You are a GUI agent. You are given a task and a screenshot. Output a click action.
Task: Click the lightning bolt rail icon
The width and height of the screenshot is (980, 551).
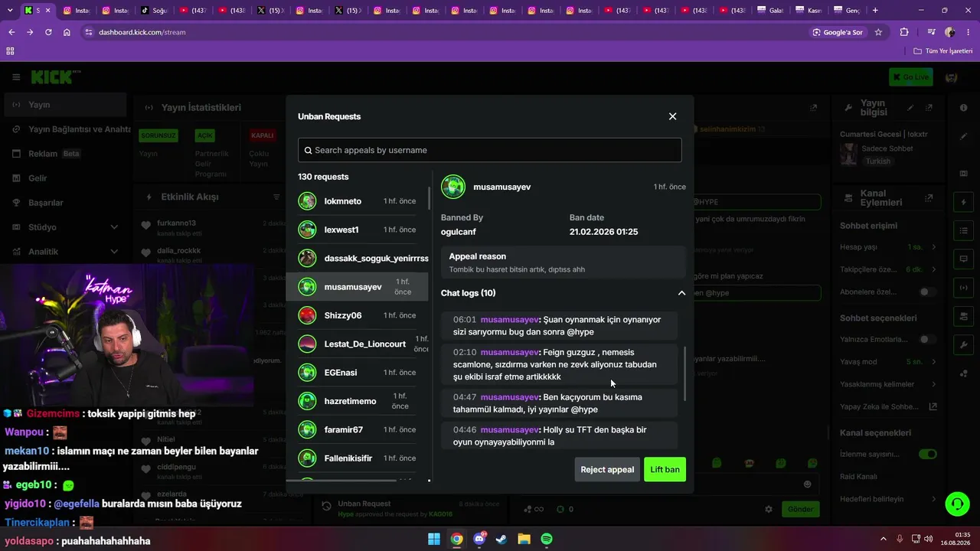coord(963,203)
